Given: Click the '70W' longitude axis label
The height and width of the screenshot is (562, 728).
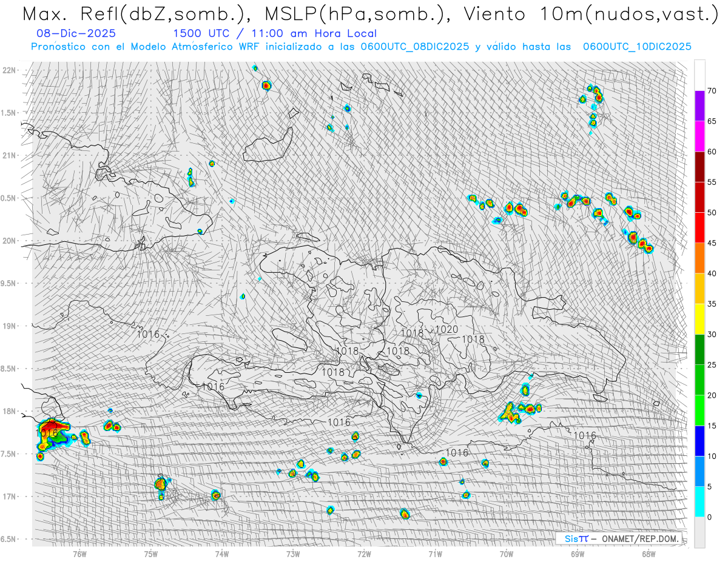Looking at the screenshot, I should pyautogui.click(x=506, y=553).
